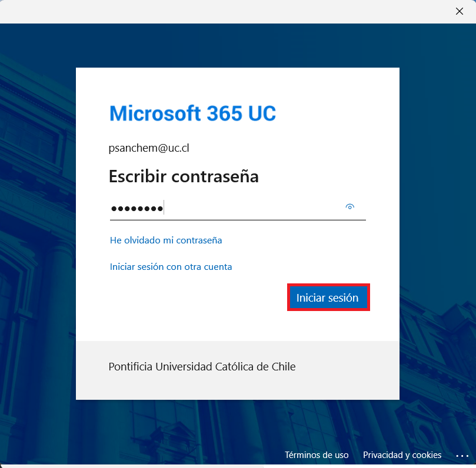Open the 'He olvidado mi contraseña' link
This screenshot has width=476, height=468.
pyautogui.click(x=166, y=240)
